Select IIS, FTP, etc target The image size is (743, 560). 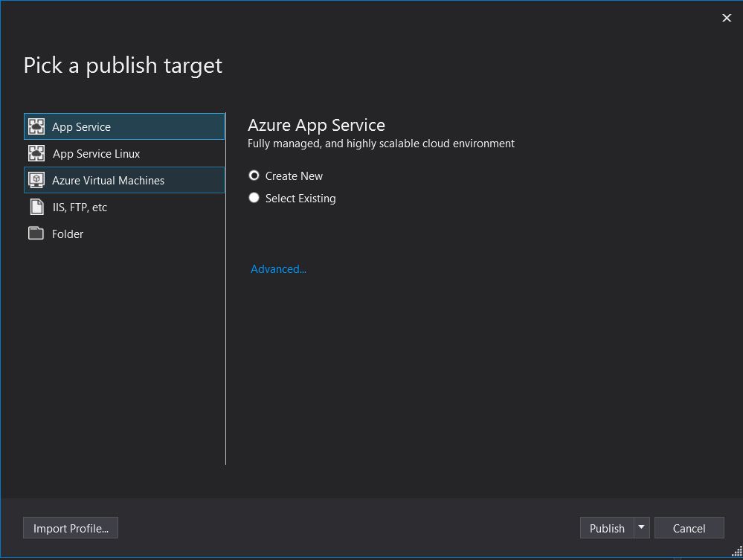tap(124, 207)
